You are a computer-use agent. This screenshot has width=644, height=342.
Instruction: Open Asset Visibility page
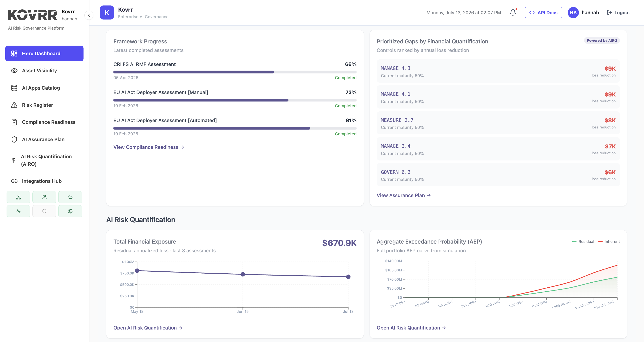point(44,71)
